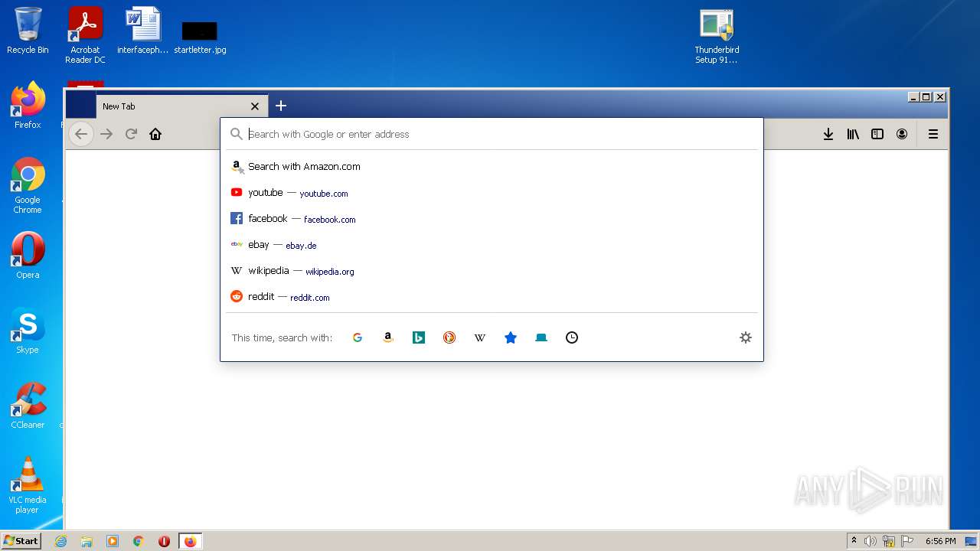
Task: Open the youtube.com suggestion
Action: tap(492, 193)
